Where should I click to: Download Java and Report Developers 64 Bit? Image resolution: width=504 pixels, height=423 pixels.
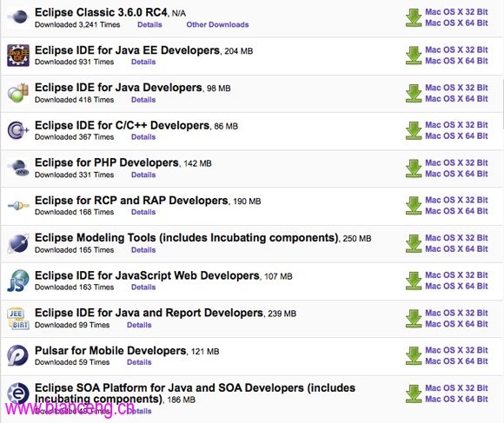pyautogui.click(x=456, y=324)
